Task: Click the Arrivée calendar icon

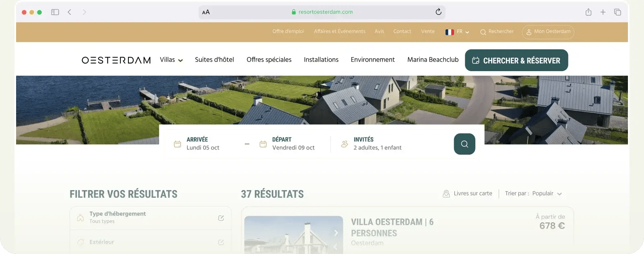Action: click(x=177, y=144)
